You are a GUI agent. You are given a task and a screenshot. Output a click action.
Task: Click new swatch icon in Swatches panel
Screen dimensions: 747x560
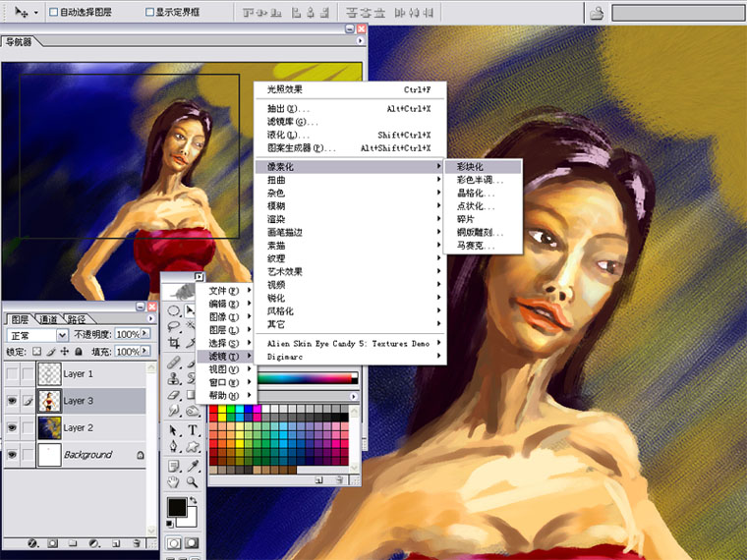[318, 480]
